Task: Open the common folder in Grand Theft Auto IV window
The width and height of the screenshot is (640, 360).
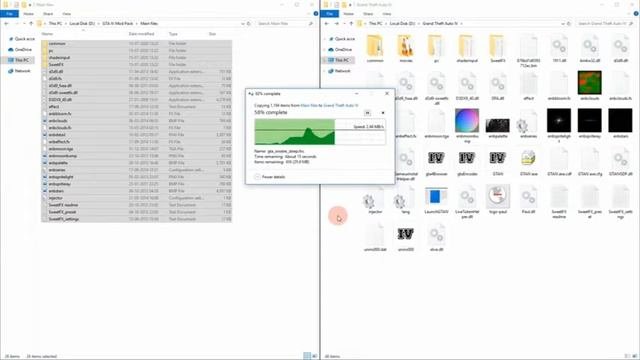Action: (375, 46)
